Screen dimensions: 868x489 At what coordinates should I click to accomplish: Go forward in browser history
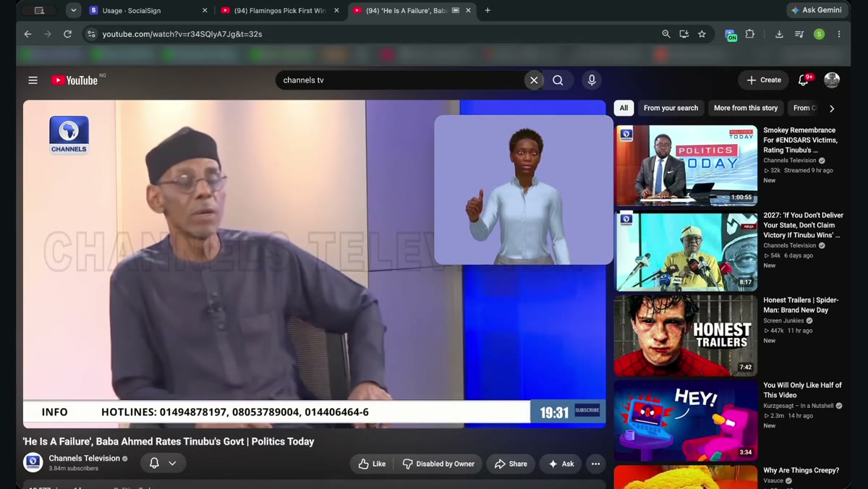tap(48, 34)
